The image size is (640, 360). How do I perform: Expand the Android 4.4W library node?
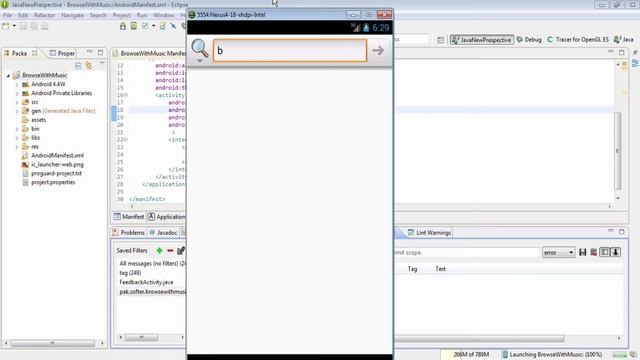point(17,84)
